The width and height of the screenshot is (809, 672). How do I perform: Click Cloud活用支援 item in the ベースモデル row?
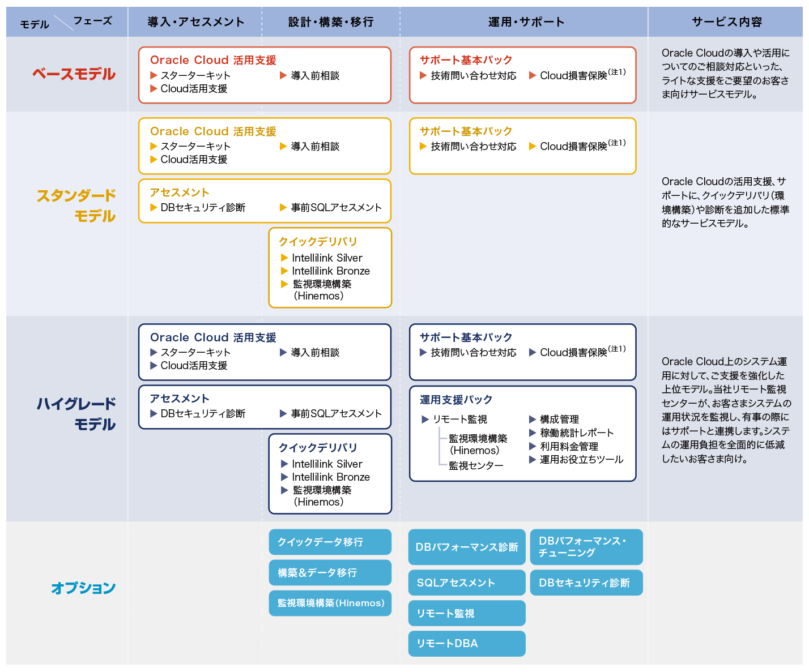[194, 89]
